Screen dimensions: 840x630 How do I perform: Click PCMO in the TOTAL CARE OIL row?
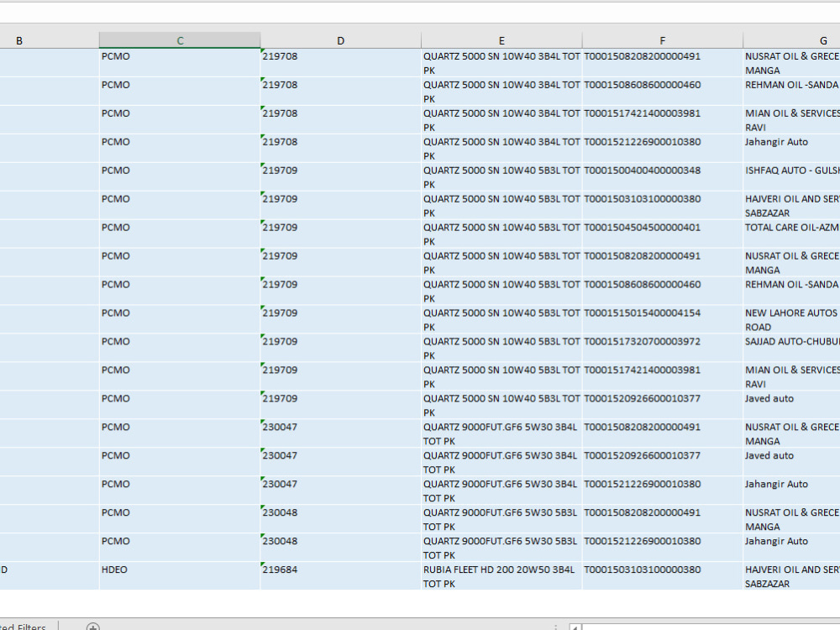click(x=180, y=234)
